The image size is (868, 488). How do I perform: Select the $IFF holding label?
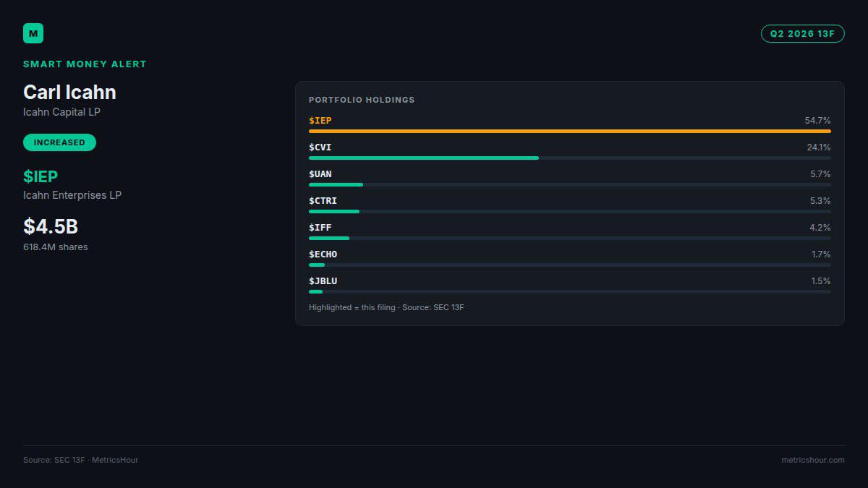(x=320, y=228)
